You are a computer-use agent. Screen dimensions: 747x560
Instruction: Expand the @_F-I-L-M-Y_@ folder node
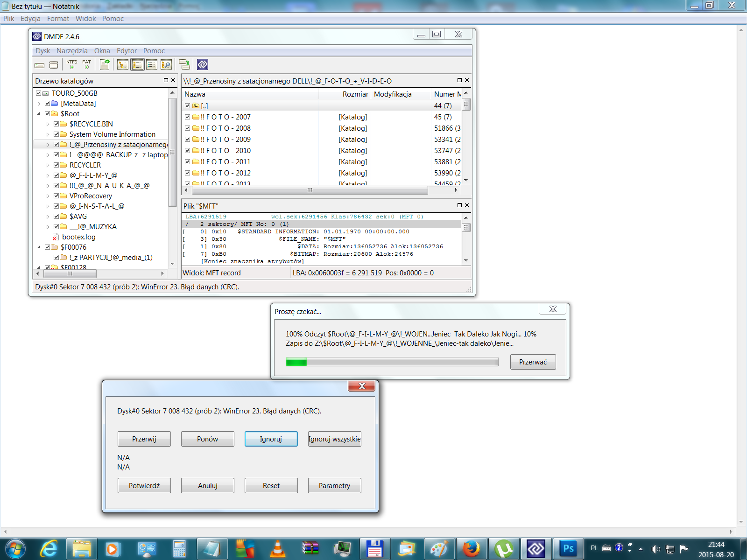[x=48, y=175]
